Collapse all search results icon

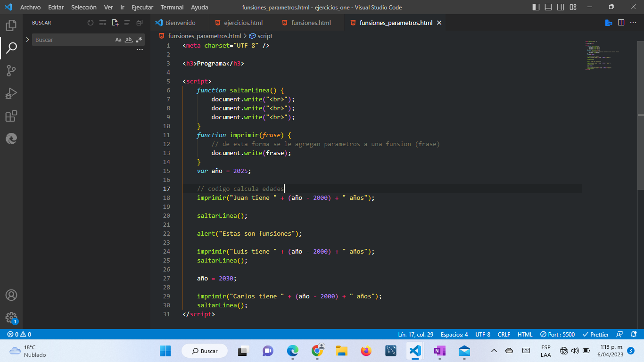point(140,23)
